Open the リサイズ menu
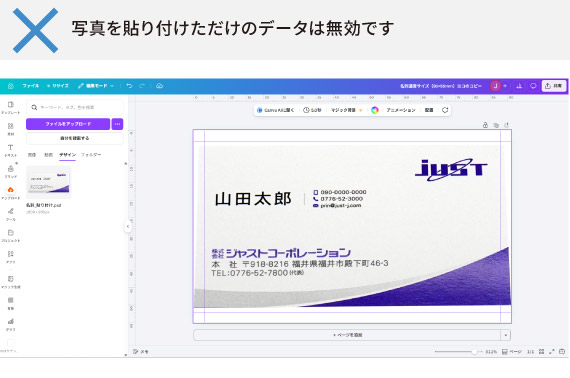 pyautogui.click(x=58, y=86)
